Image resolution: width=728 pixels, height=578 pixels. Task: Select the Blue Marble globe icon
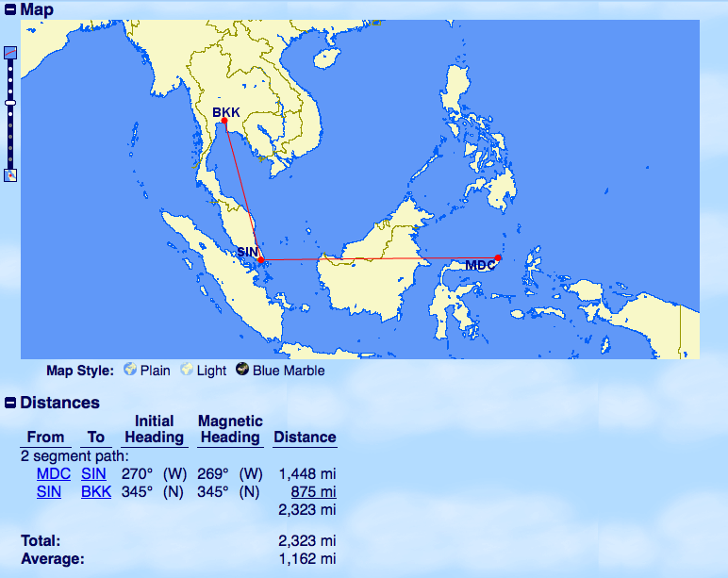point(242,369)
